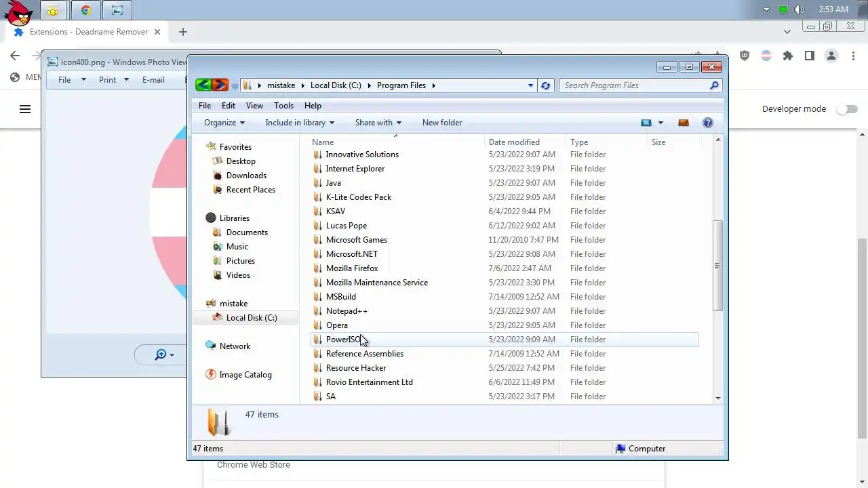Click the Local Disk (C:) breadcrumb
The width and height of the screenshot is (868, 488).
point(336,85)
